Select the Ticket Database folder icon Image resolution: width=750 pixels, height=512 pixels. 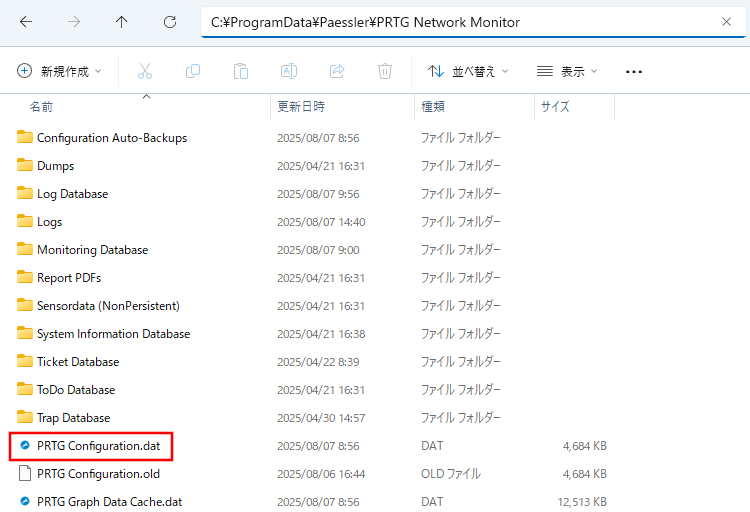tap(25, 361)
